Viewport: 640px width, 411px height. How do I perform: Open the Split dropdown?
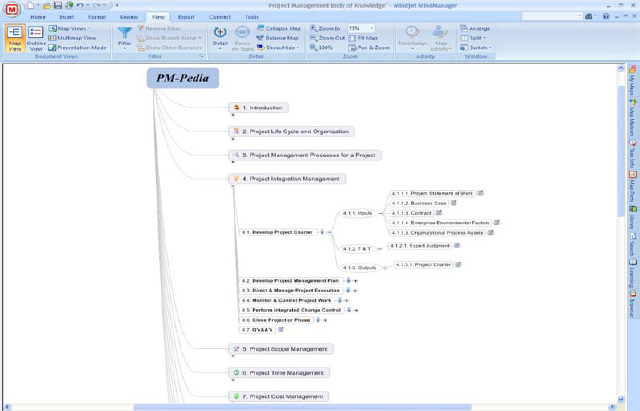473,38
